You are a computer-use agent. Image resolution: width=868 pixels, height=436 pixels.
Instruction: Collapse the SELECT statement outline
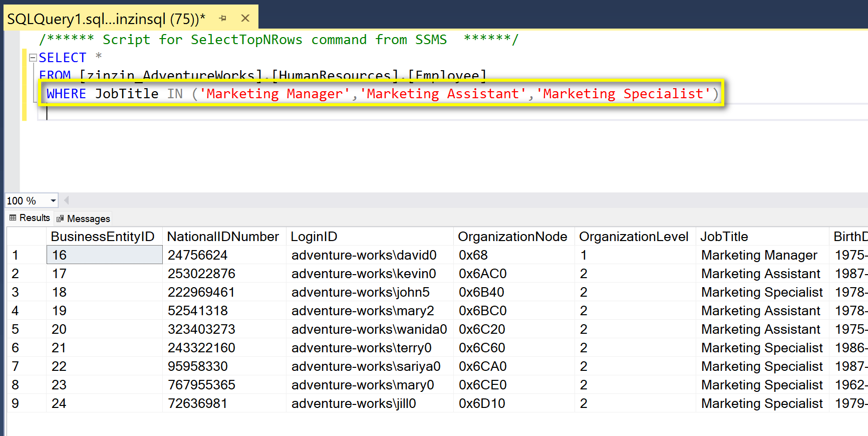tap(33, 58)
